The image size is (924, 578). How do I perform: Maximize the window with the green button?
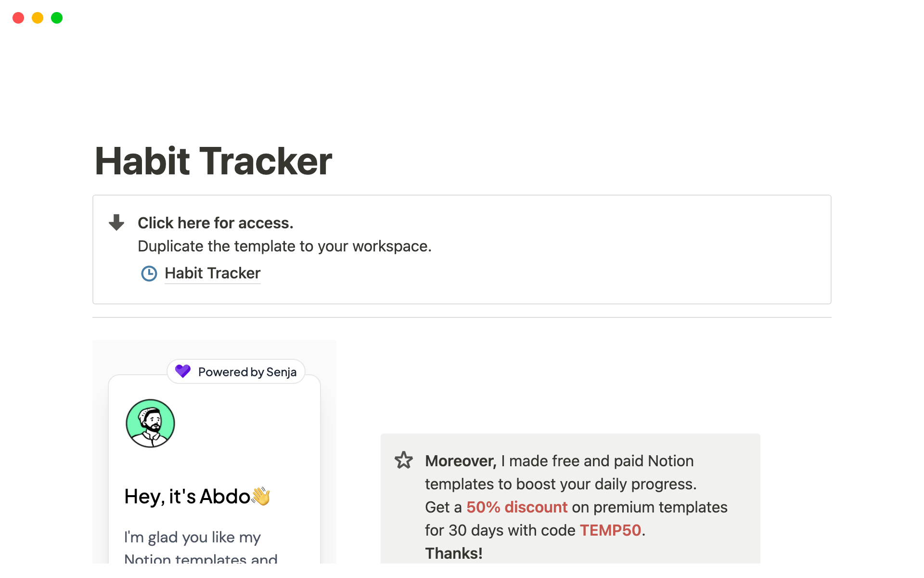click(x=57, y=18)
